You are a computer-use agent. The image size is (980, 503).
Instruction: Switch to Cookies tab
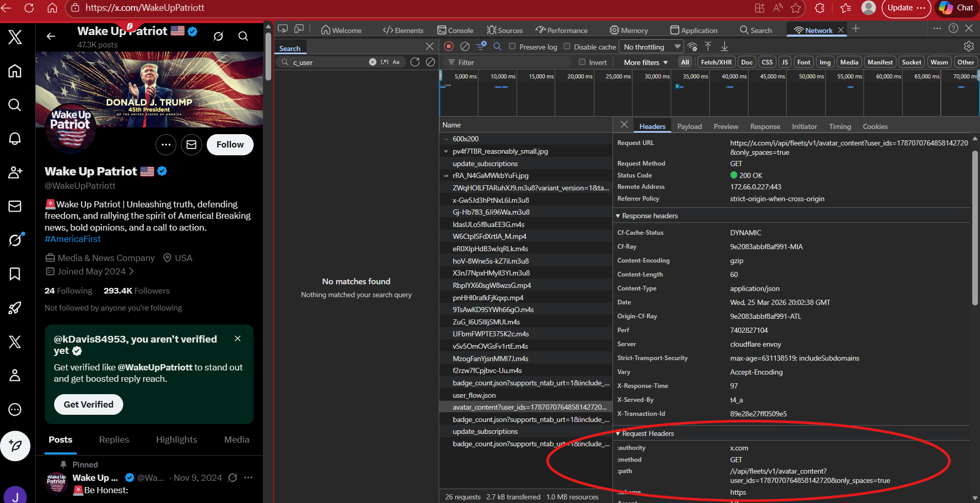coord(875,126)
